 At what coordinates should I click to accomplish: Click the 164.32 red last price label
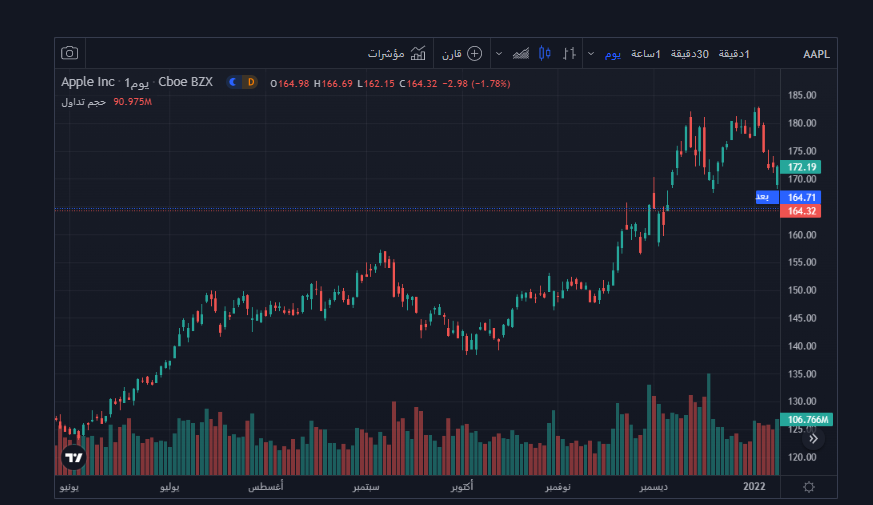click(x=801, y=211)
